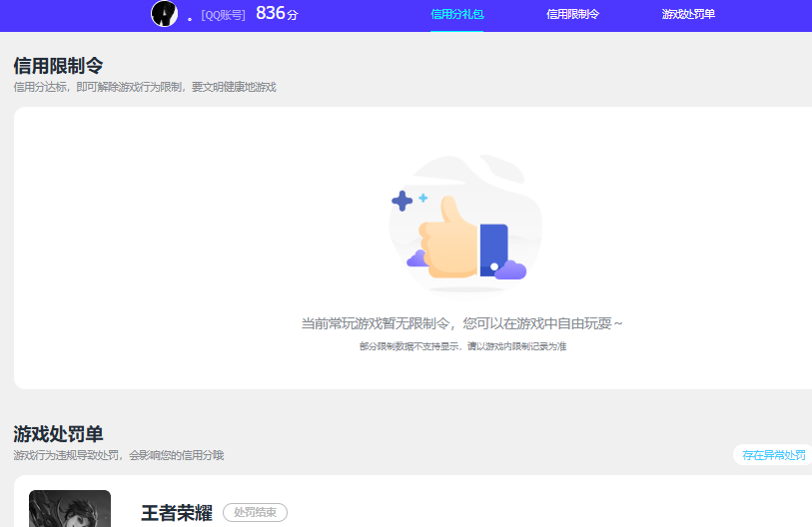Click the 信用分达标 subtitle text
812x527 pixels.
pos(145,87)
